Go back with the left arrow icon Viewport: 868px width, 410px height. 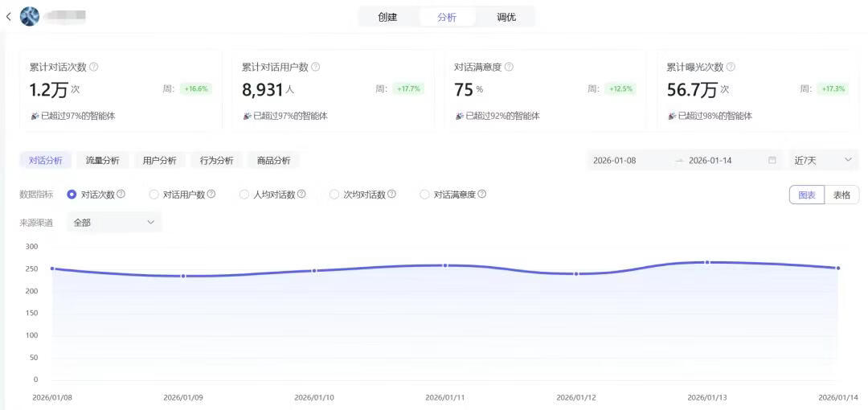(8, 17)
